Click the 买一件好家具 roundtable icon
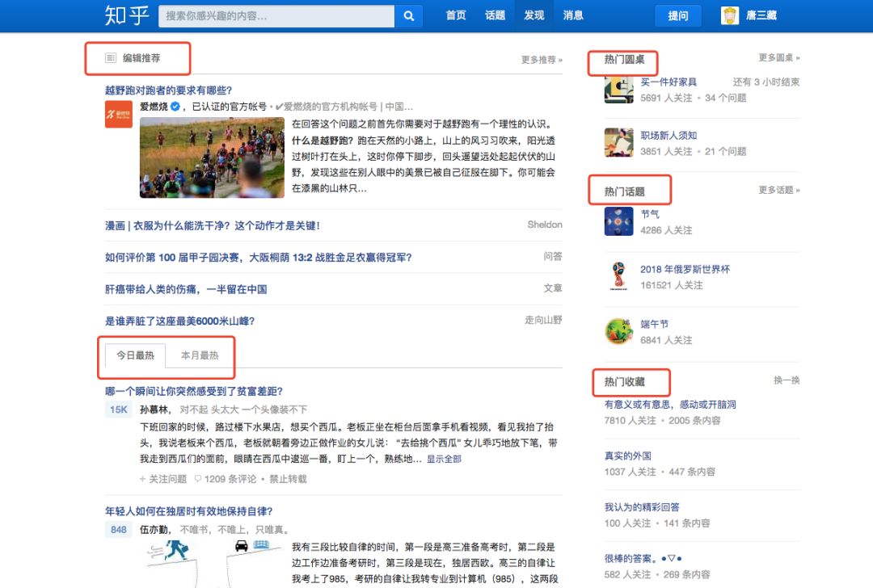 [x=618, y=89]
